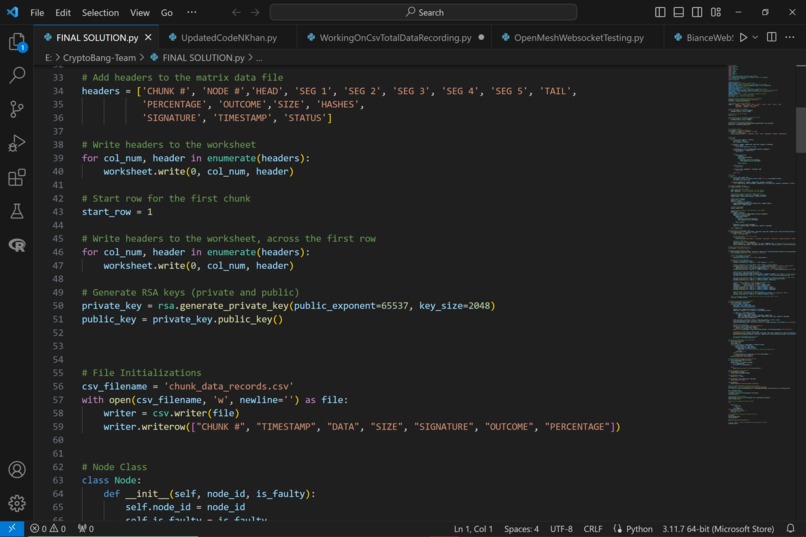Screen dimensions: 806x537
Task: Open the Selection menu
Action: click(x=100, y=12)
